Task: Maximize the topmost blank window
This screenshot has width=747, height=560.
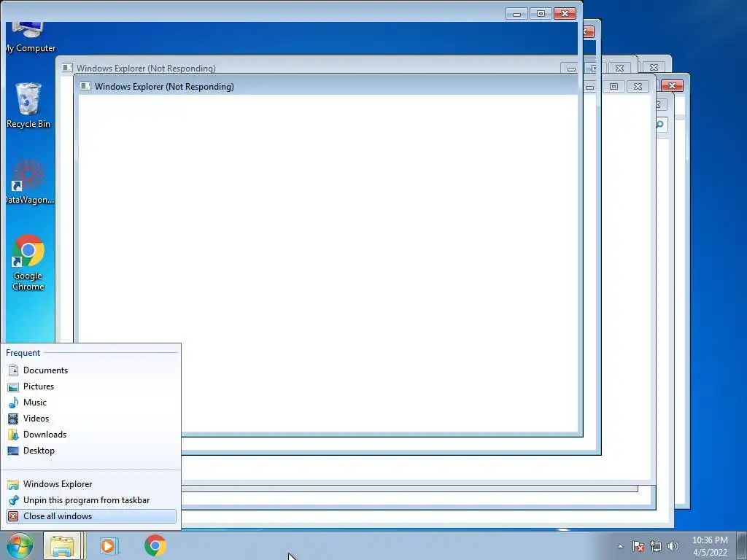Action: tap(541, 13)
